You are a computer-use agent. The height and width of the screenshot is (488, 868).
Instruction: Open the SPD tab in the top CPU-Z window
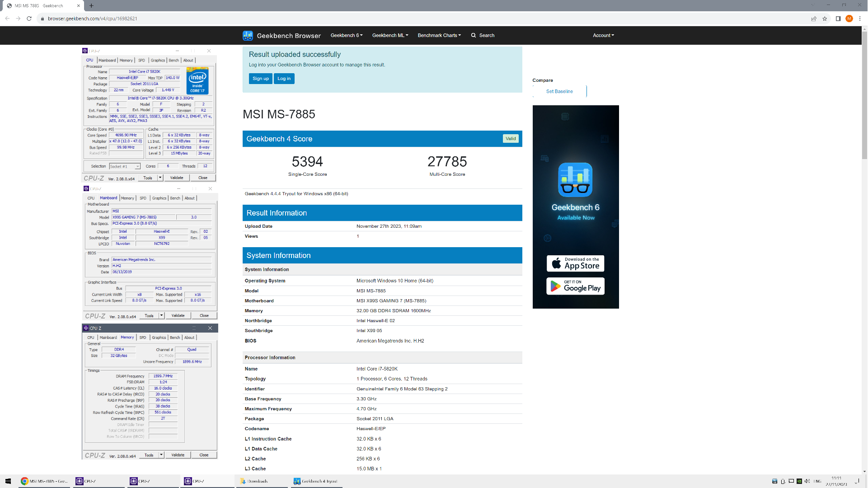pyautogui.click(x=142, y=61)
